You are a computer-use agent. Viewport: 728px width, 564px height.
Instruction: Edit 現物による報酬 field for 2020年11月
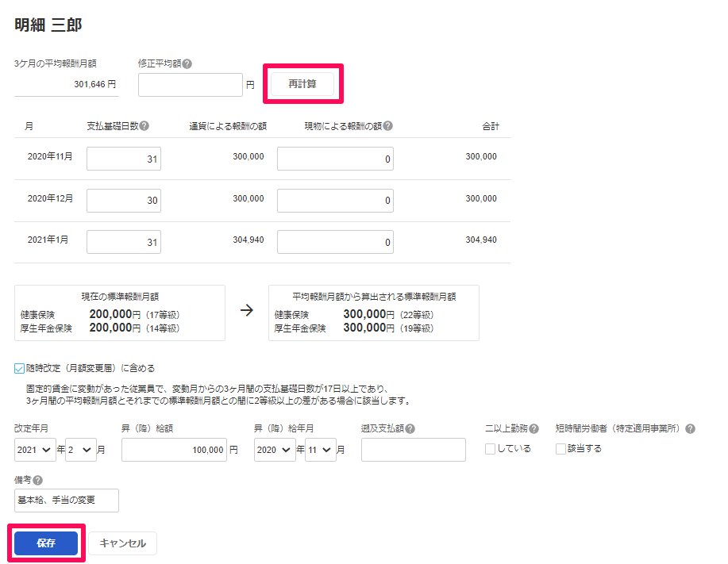tap(335, 159)
